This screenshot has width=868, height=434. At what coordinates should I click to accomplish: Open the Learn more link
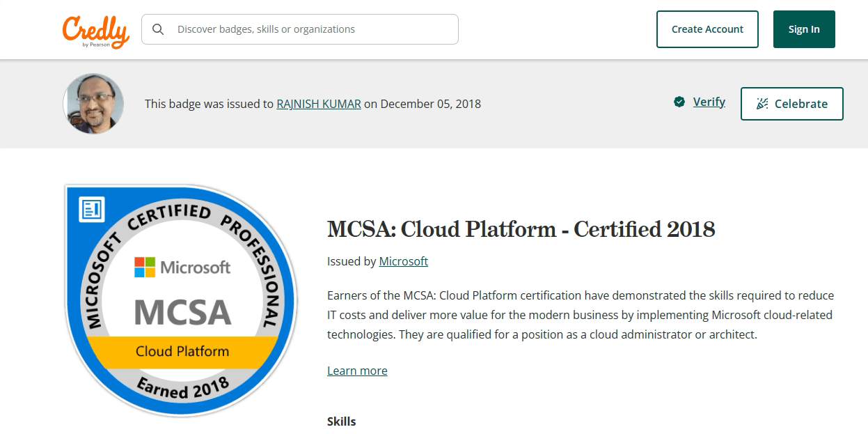(357, 371)
